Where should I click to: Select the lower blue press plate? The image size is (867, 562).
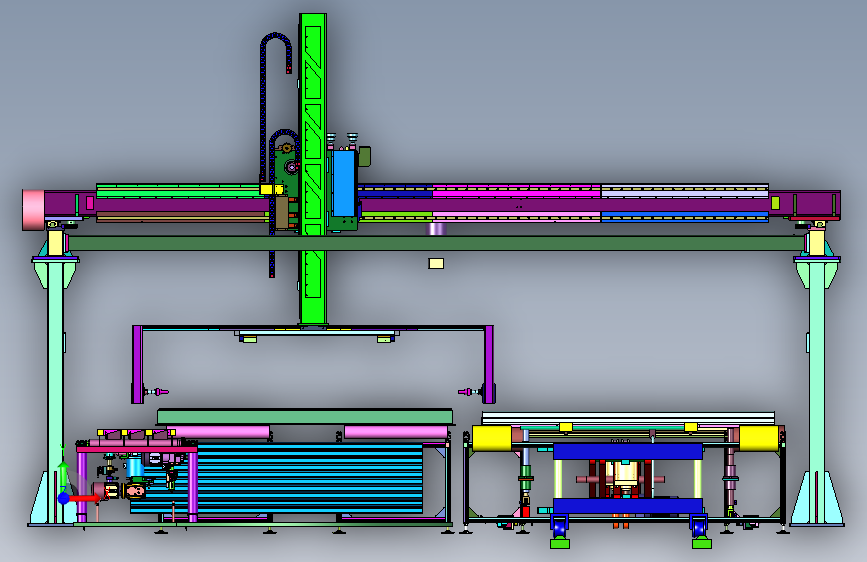(x=628, y=506)
